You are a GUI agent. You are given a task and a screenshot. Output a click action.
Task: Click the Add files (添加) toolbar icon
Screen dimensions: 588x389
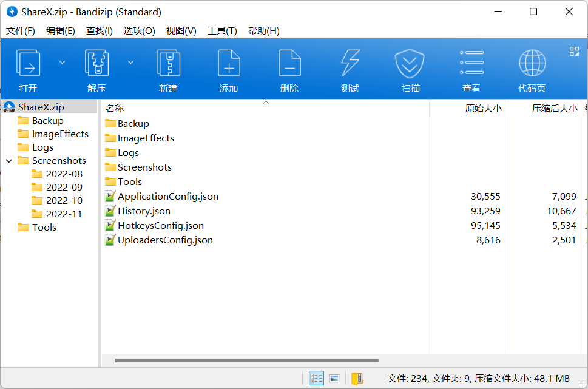(229, 63)
